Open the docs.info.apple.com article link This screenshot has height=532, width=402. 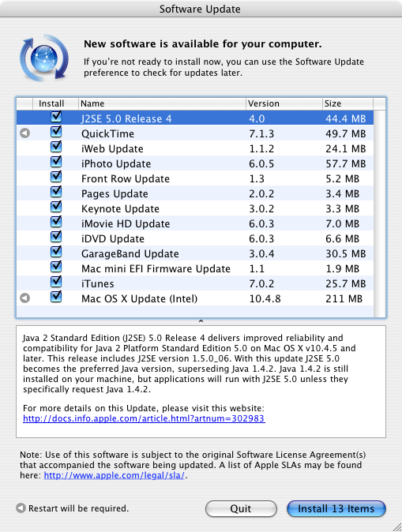tap(144, 418)
